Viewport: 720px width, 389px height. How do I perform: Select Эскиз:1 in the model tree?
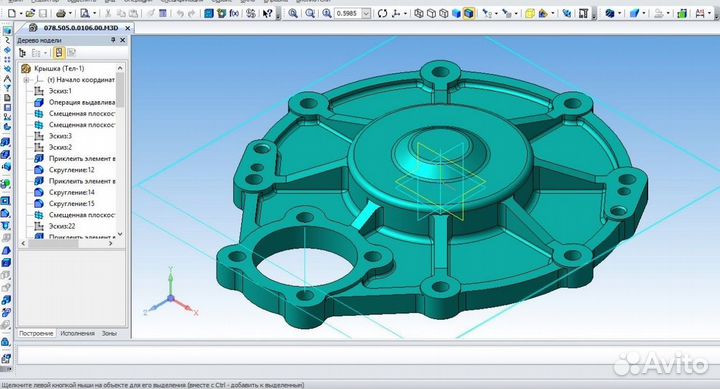pos(60,91)
